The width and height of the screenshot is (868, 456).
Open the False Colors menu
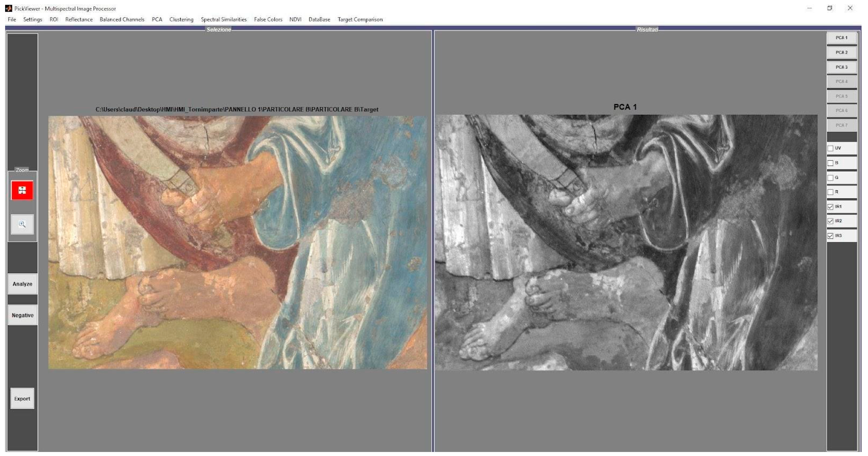click(268, 20)
